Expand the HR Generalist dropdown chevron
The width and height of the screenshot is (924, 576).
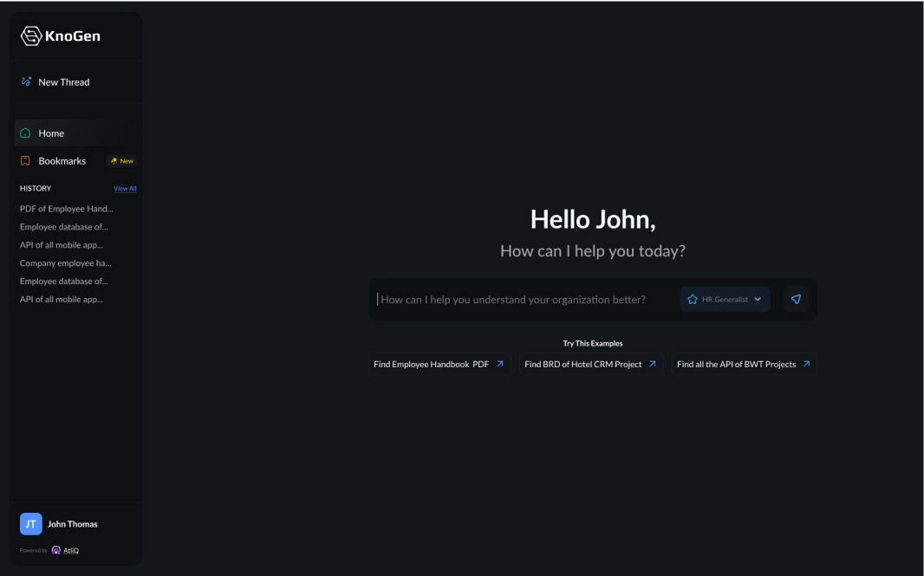758,300
